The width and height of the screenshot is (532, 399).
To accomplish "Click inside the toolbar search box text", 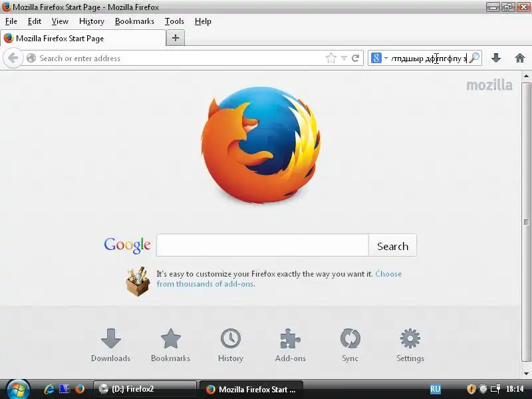I will pyautogui.click(x=429, y=59).
